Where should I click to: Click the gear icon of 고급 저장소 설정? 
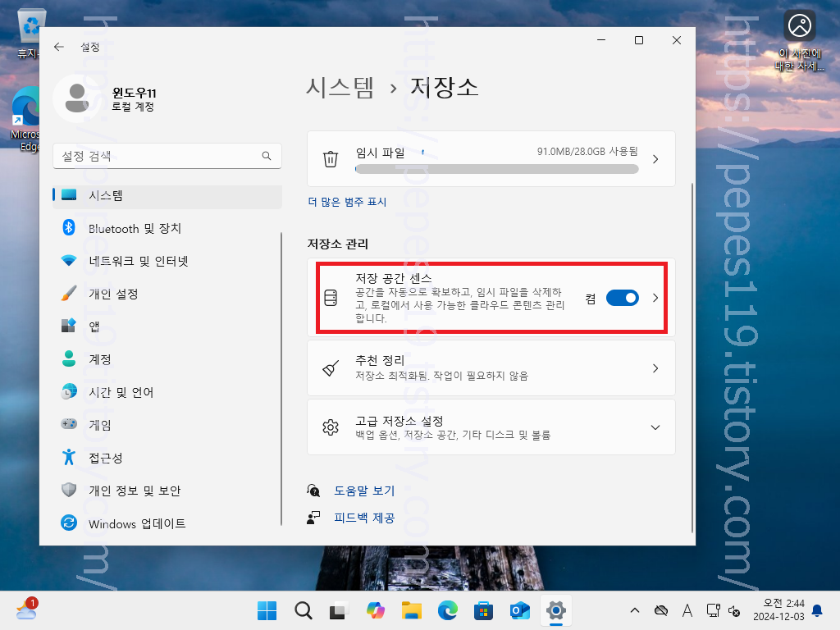(x=331, y=427)
